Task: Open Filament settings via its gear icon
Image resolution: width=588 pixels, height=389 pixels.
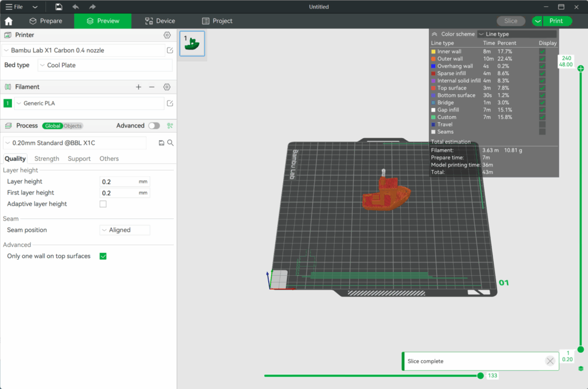Action: (x=167, y=87)
